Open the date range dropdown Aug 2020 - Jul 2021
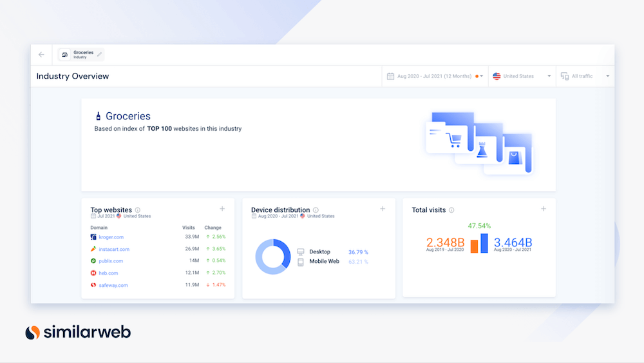The height and width of the screenshot is (363, 644). pyautogui.click(x=435, y=76)
